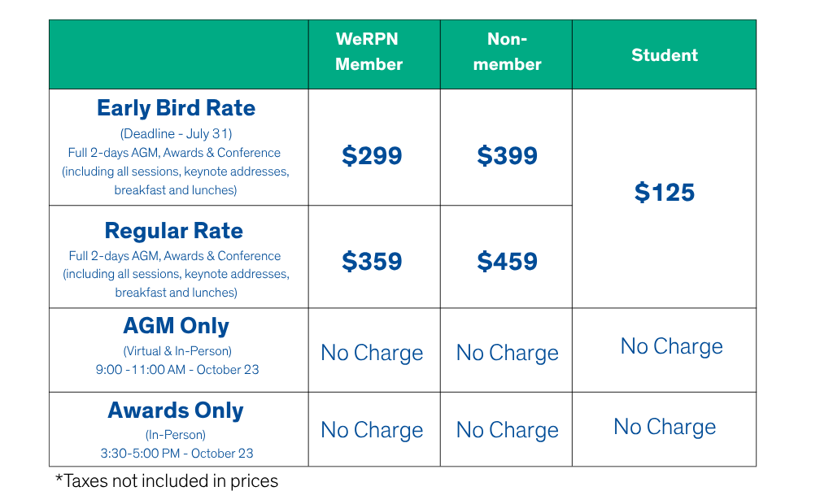This screenshot has width=833, height=504.
Task: Click the Student column header
Action: 664,54
